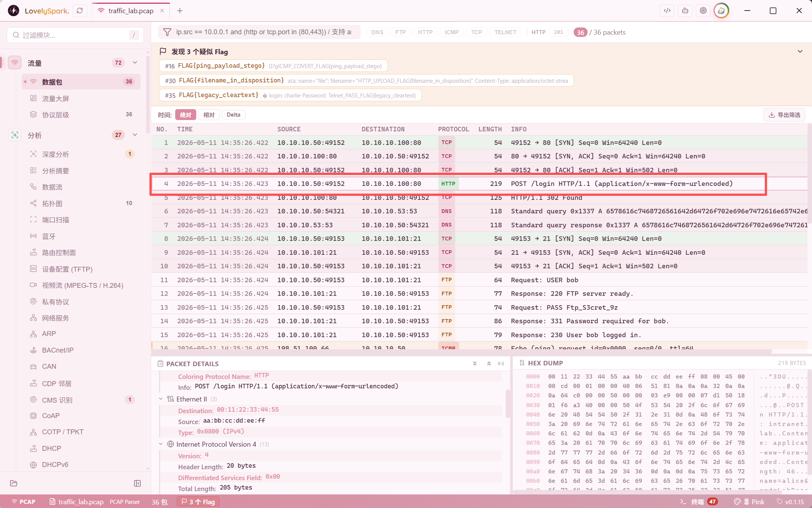Collapse the suspected Flag panel

pyautogui.click(x=800, y=52)
